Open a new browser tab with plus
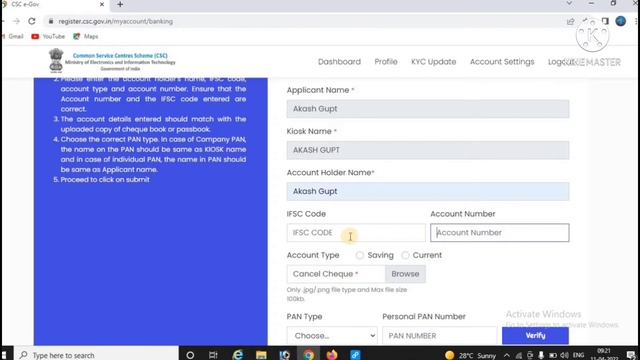 coord(120,4)
